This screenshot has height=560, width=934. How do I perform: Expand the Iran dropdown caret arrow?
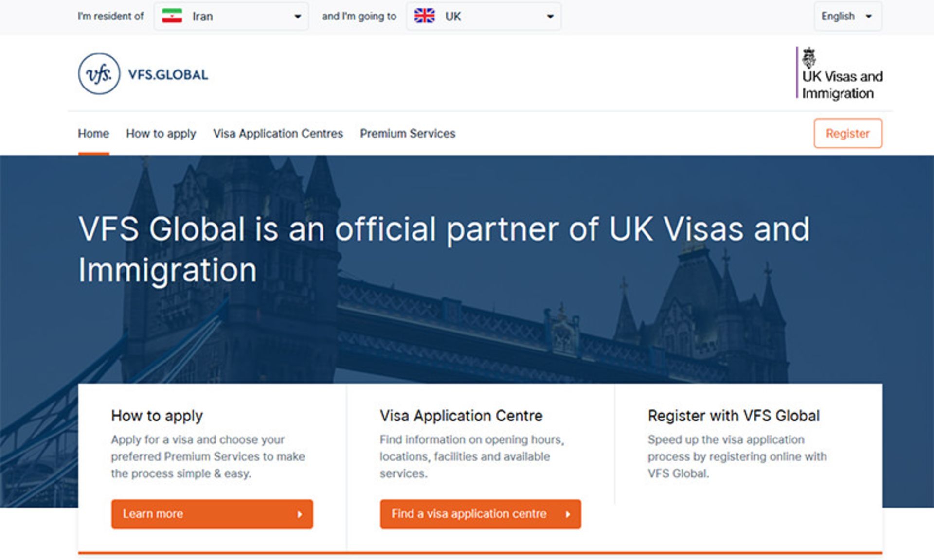coord(298,17)
